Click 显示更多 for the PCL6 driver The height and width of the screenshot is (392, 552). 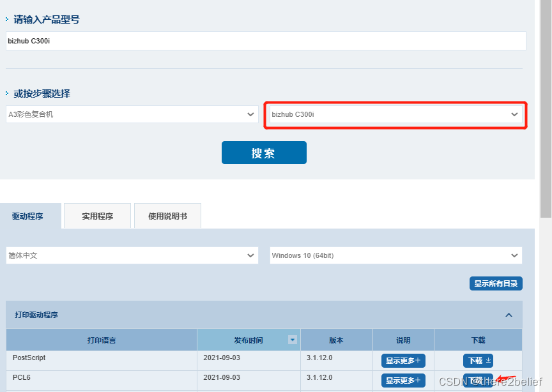[x=403, y=381]
